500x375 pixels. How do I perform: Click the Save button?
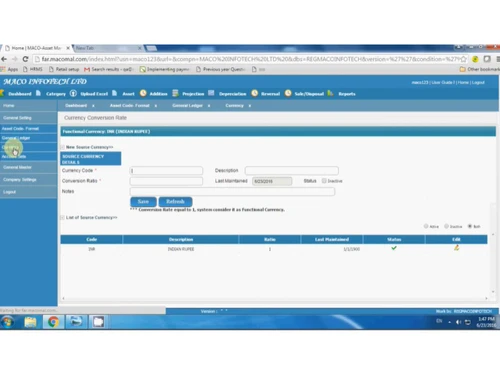[x=143, y=201]
